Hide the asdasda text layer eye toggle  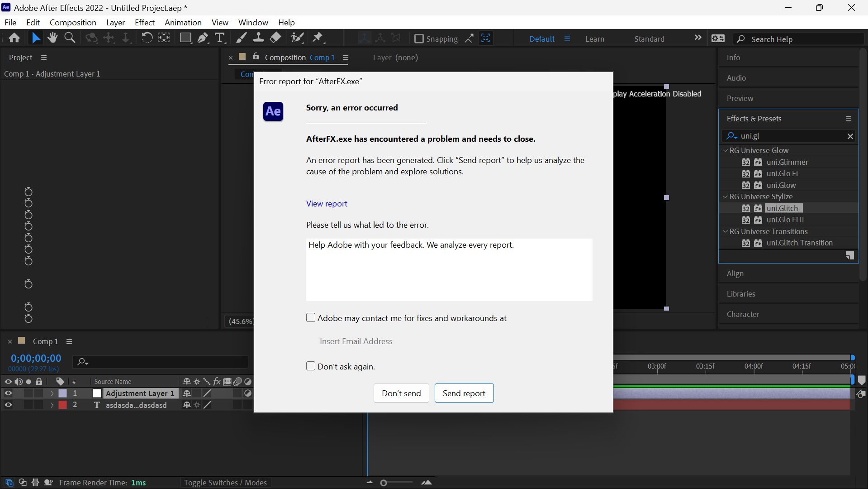pos(8,405)
